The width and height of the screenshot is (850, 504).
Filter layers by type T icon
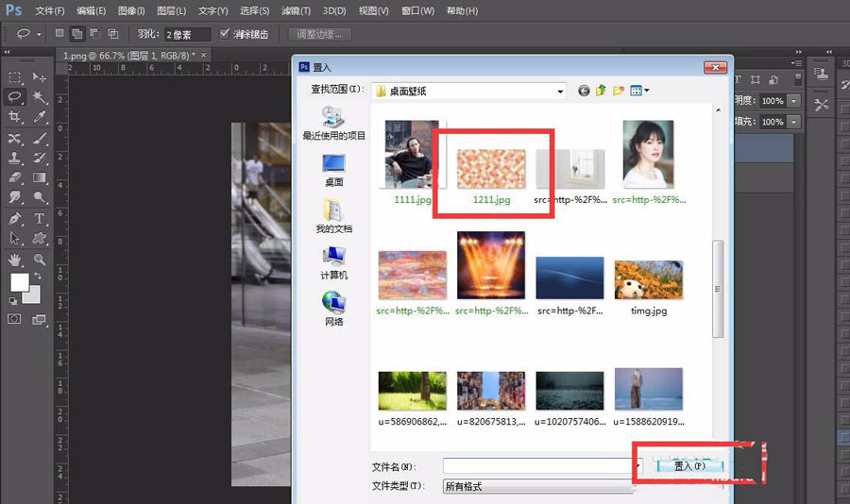(738, 79)
